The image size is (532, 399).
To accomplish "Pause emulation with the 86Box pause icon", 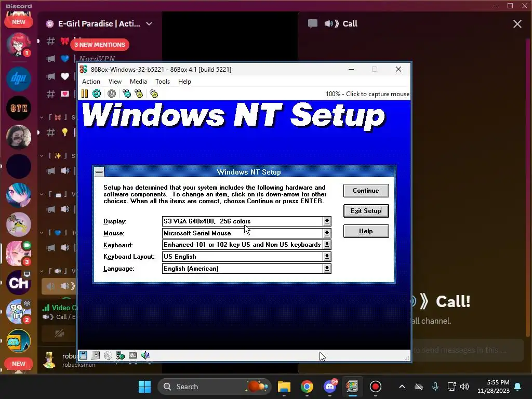I will coord(85,94).
